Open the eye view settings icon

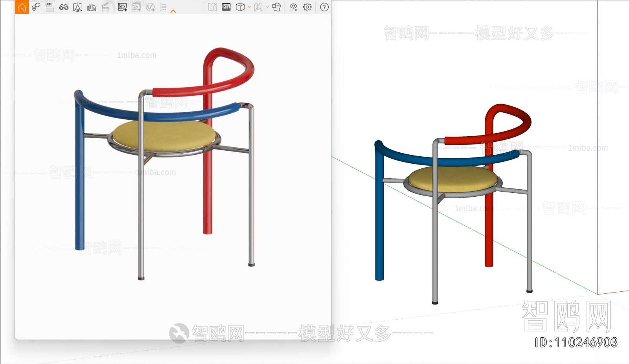pyautogui.click(x=293, y=7)
